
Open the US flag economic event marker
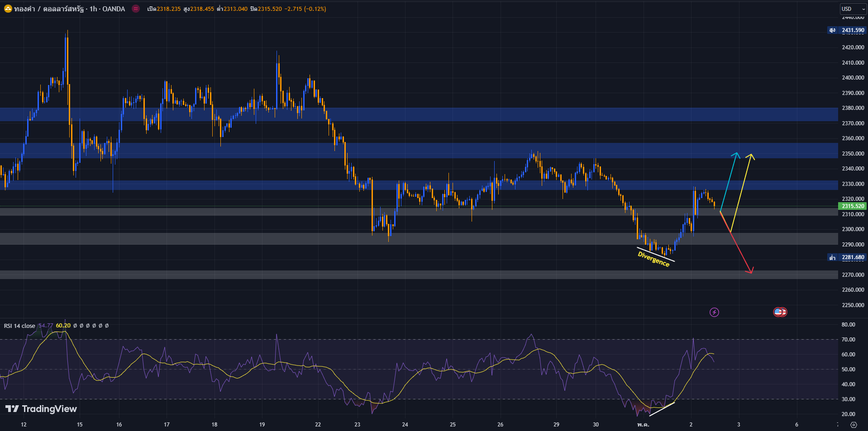779,312
